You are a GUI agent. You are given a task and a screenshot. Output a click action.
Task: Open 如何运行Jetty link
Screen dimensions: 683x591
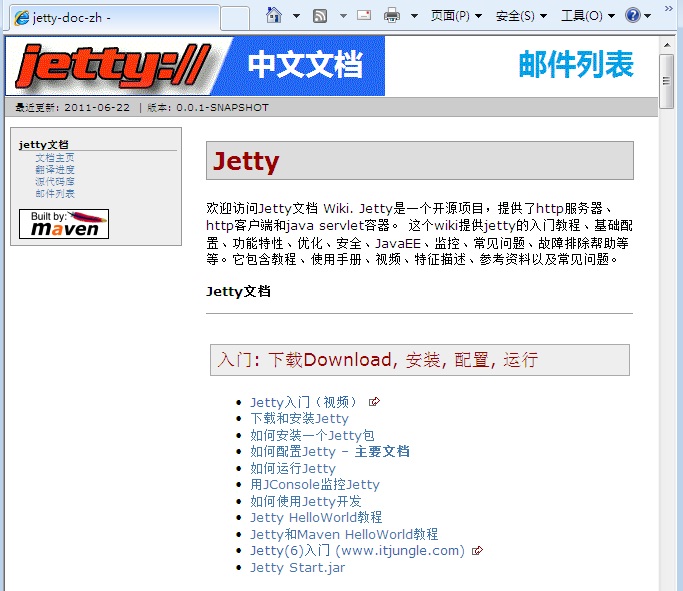click(293, 468)
